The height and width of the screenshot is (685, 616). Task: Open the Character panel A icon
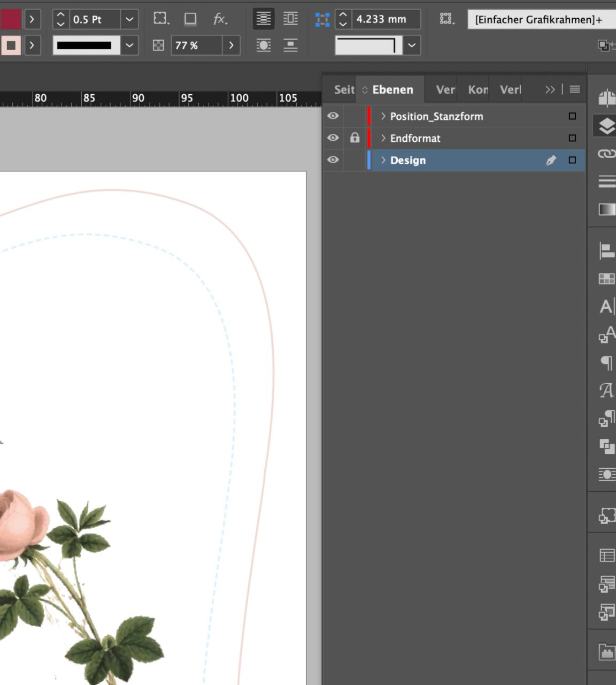point(606,307)
